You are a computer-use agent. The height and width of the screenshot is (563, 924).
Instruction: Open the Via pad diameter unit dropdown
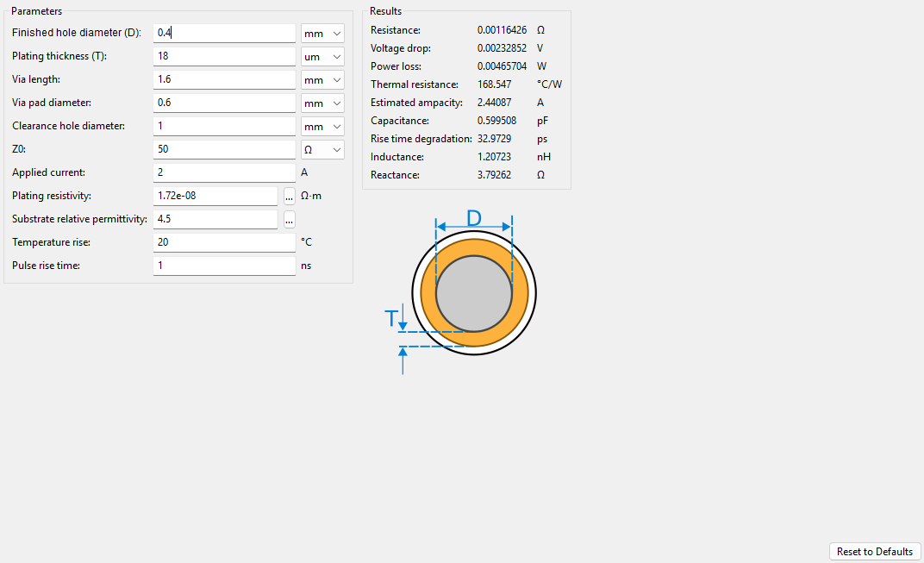pos(322,103)
